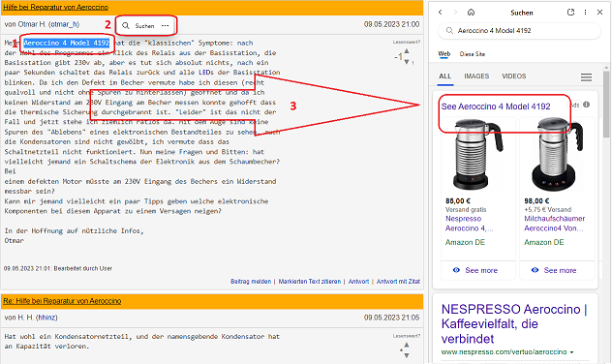612x364 pixels.
Task: Open the otmar_h user profile link
Action: pyautogui.click(x=64, y=24)
